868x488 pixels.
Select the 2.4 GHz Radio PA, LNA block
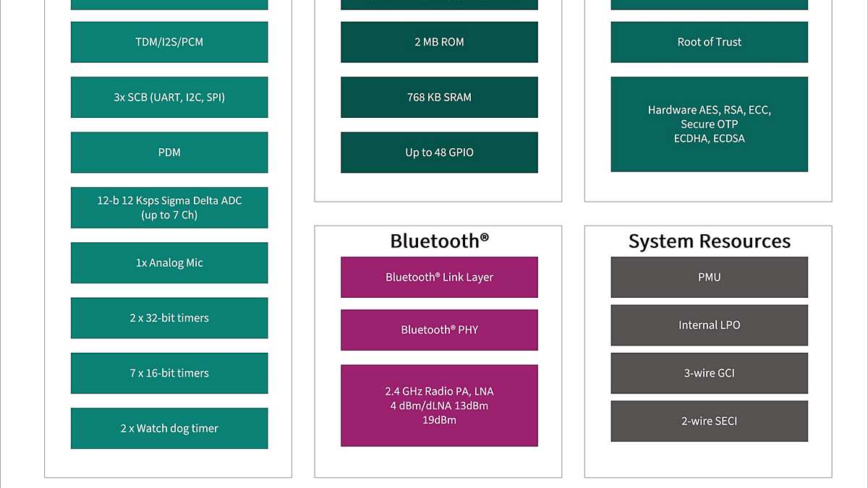[x=439, y=406]
